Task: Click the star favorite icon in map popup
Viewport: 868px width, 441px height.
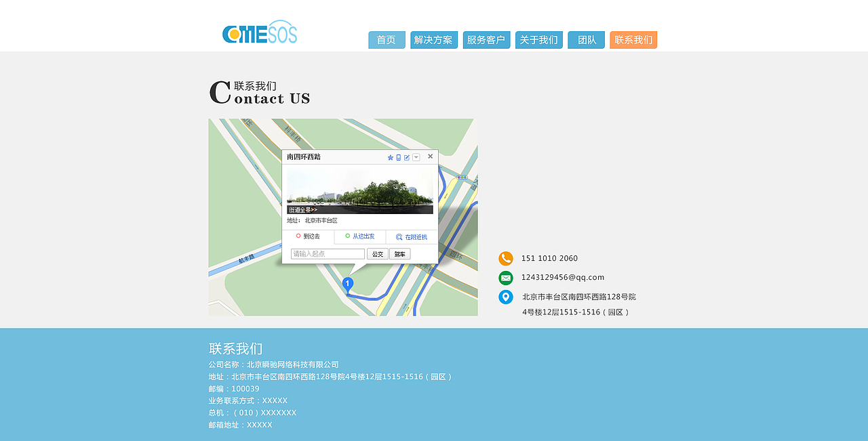Action: pyautogui.click(x=391, y=157)
